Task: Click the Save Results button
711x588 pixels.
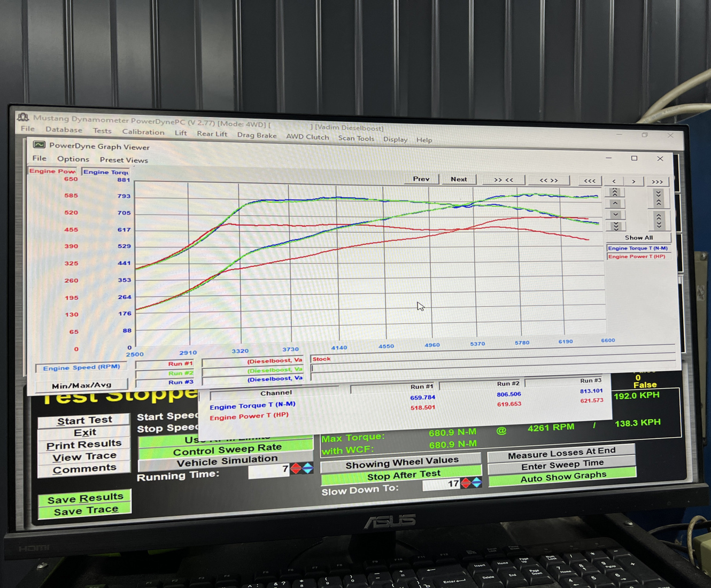Action: tap(86, 499)
